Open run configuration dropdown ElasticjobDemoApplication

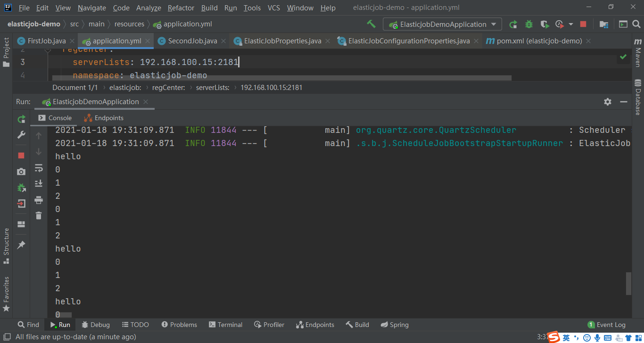click(x=442, y=24)
